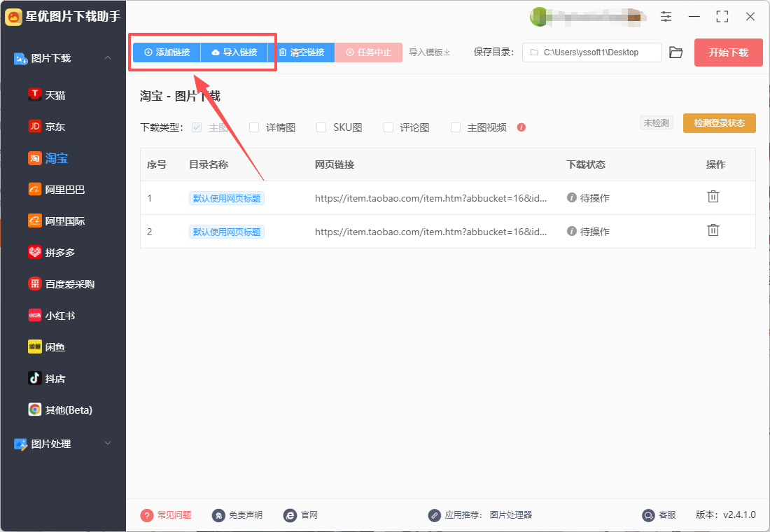Enable the 评论图 checkbox
770x532 pixels.
pos(388,127)
